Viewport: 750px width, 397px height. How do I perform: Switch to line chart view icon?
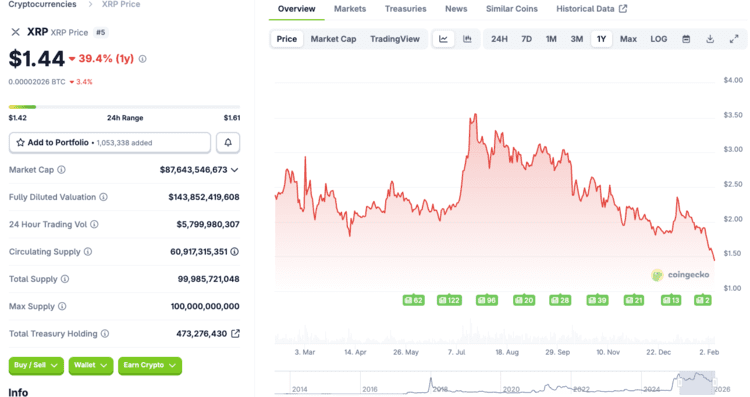(443, 39)
